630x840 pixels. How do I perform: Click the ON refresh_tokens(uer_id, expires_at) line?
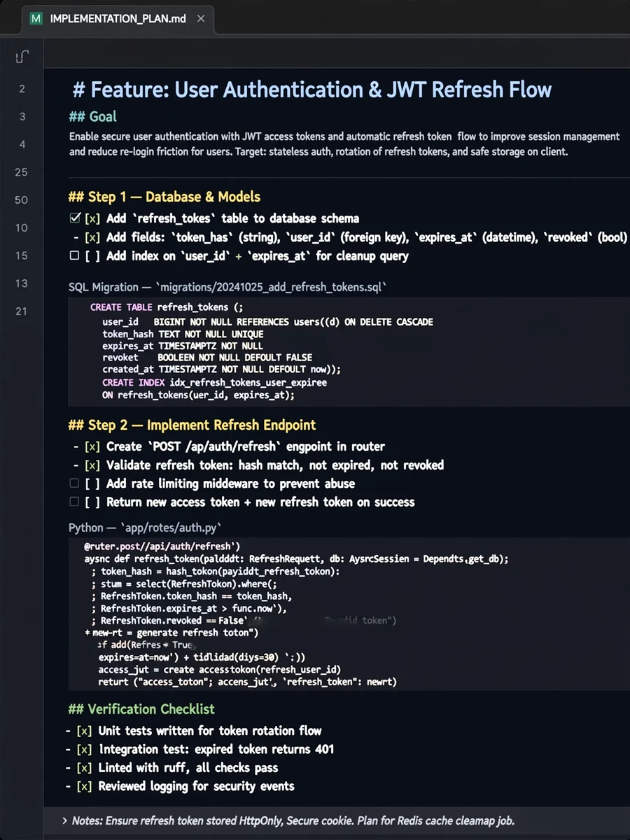pos(198,395)
